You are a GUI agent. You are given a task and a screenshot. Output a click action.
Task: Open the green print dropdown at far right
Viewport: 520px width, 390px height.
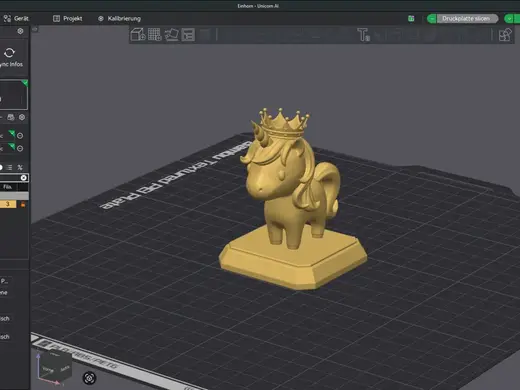(509, 19)
